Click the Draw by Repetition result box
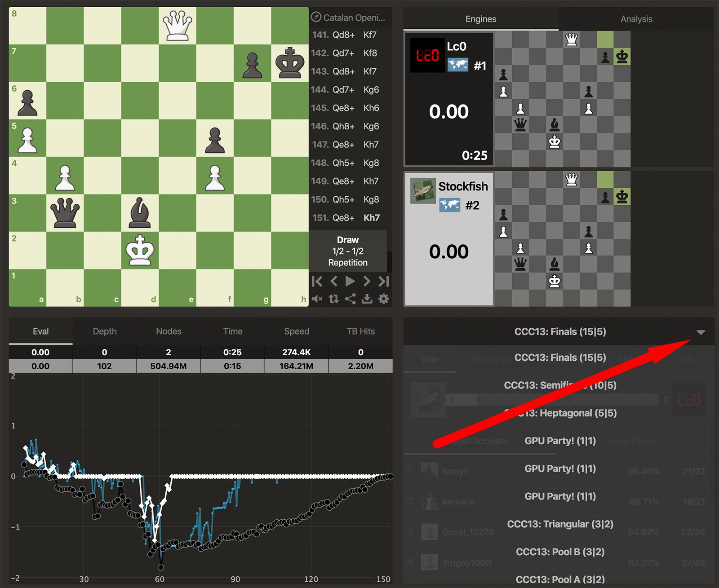 tap(348, 251)
